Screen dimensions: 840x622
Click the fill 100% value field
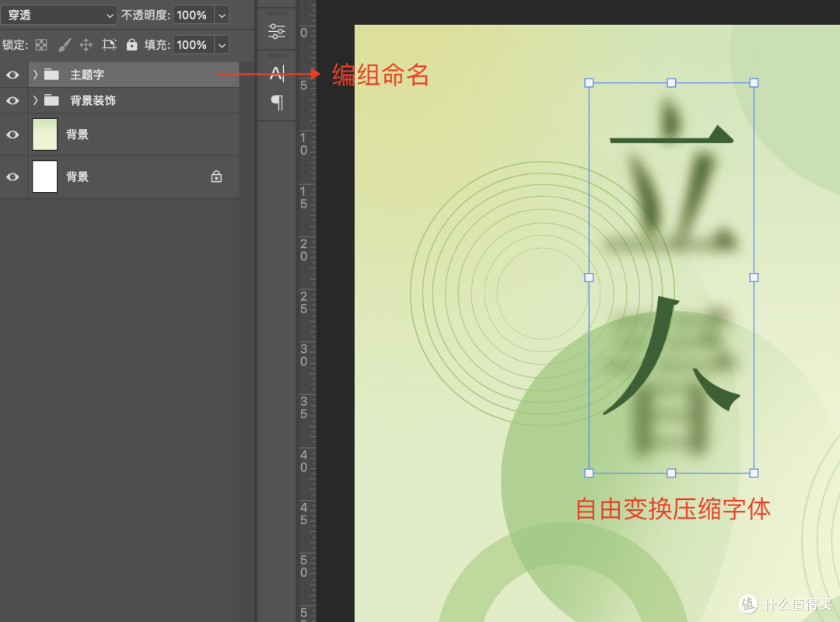click(193, 45)
